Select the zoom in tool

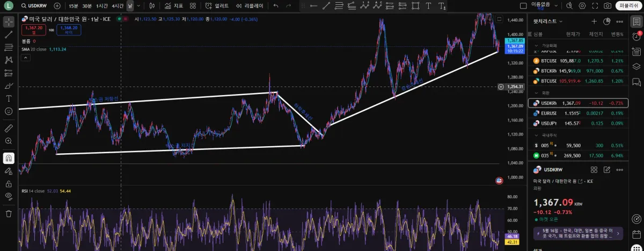click(x=9, y=141)
